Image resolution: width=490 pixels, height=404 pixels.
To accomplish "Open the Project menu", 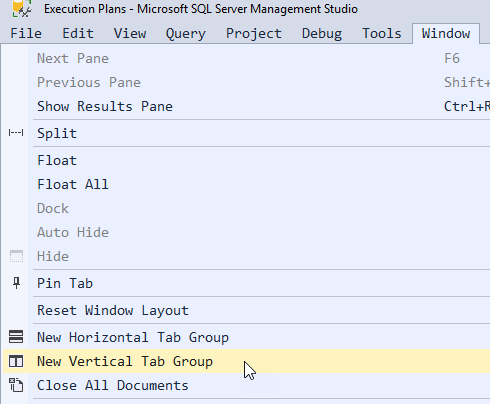I will coord(254,34).
